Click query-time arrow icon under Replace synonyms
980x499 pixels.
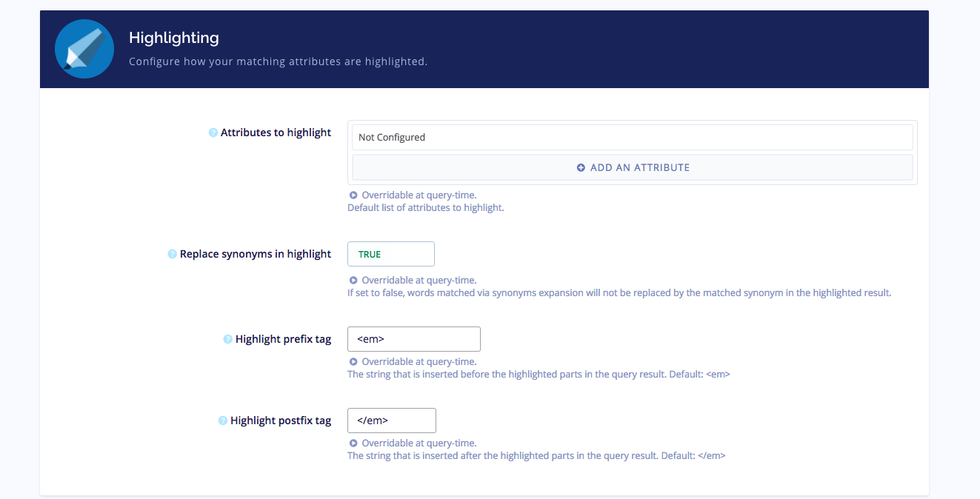[353, 281]
